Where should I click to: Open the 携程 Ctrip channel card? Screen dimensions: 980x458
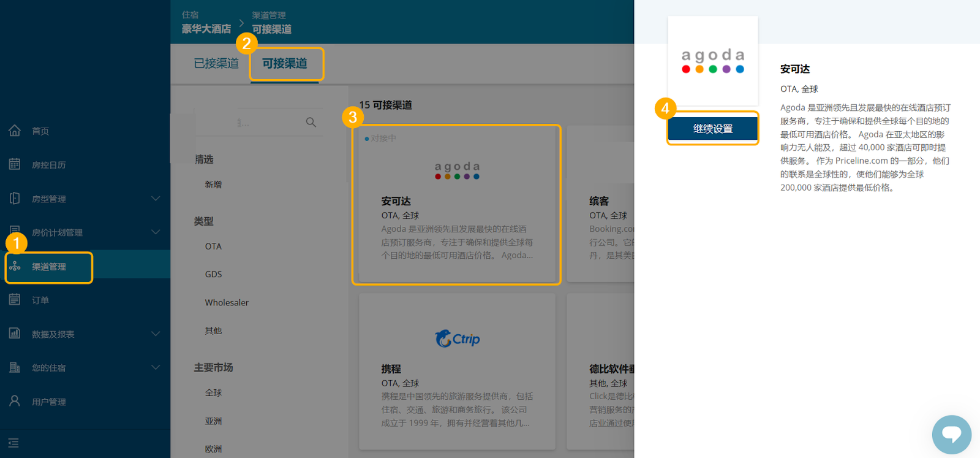[x=457, y=372]
